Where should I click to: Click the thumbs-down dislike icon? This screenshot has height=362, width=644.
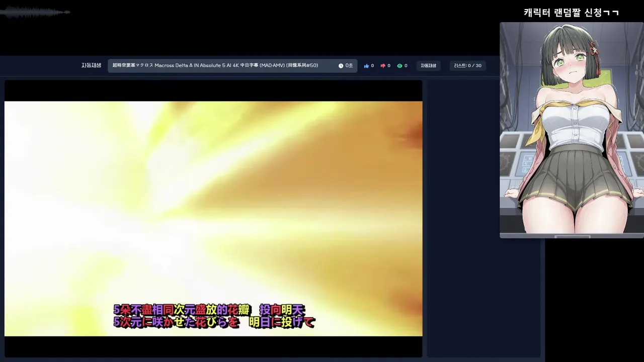pos(383,66)
